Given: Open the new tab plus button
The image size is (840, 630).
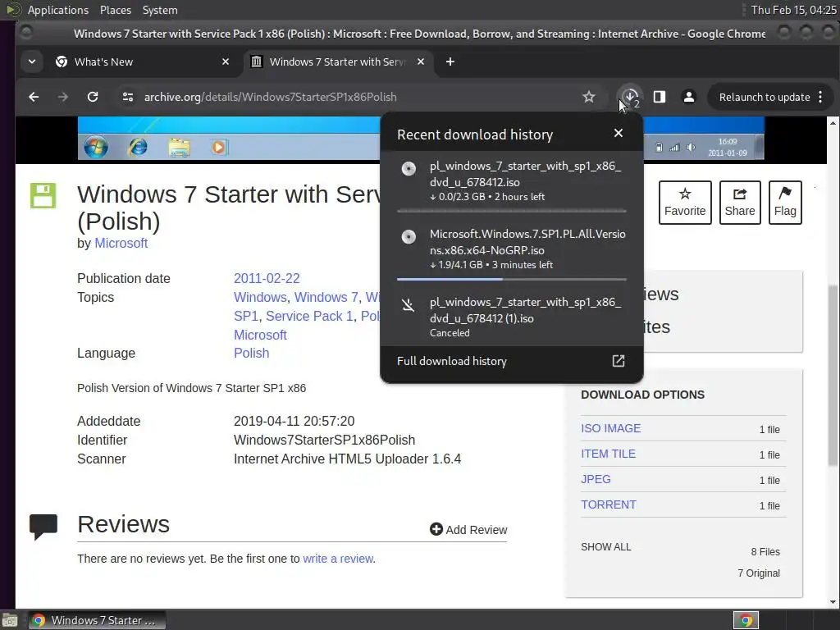Looking at the screenshot, I should point(450,62).
